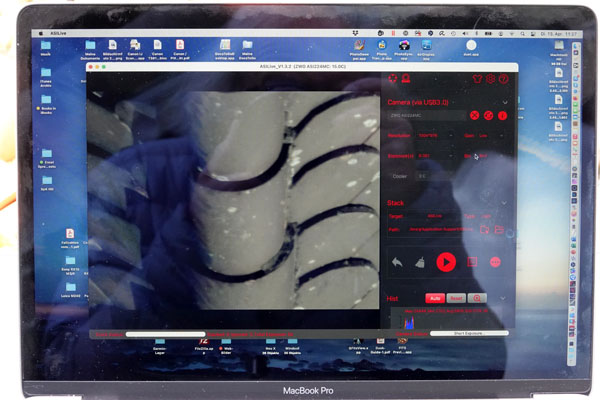
Task: Open ASILive settings gear icon
Action: (491, 79)
